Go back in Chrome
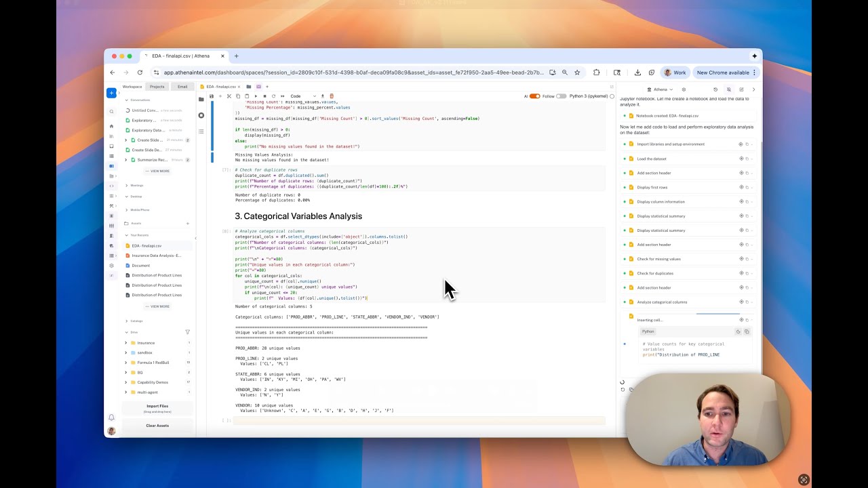Viewport: 868px width, 488px height. point(113,73)
